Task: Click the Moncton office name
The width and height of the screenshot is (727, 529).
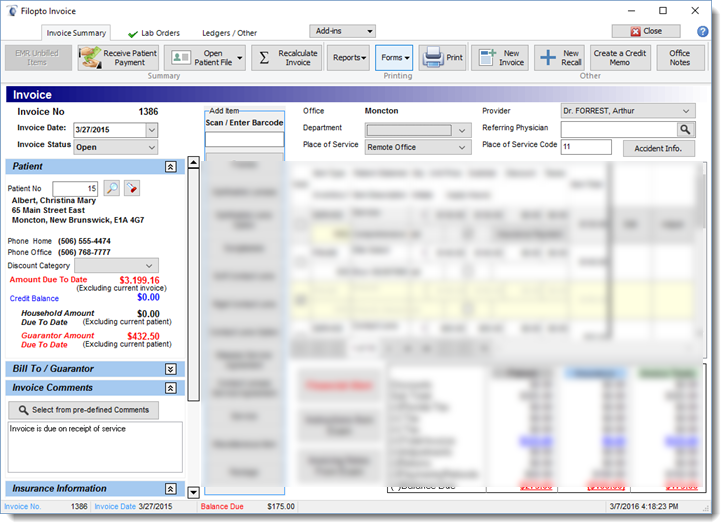Action: (x=381, y=111)
